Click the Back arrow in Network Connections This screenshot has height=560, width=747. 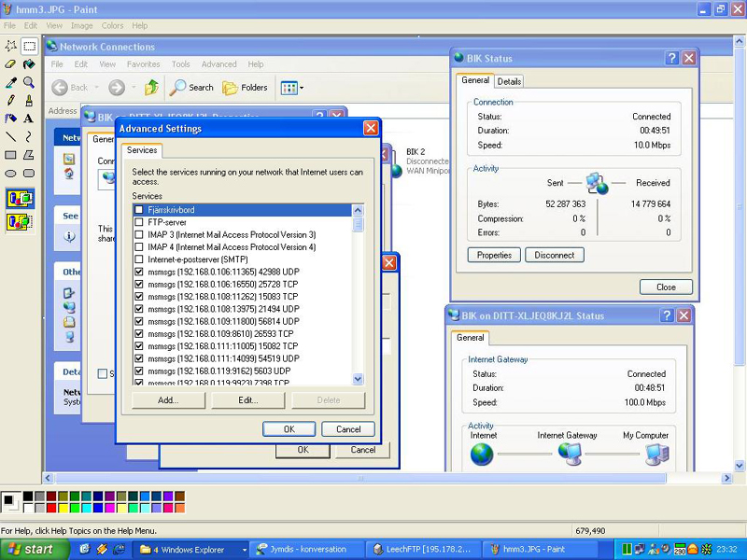(x=60, y=87)
